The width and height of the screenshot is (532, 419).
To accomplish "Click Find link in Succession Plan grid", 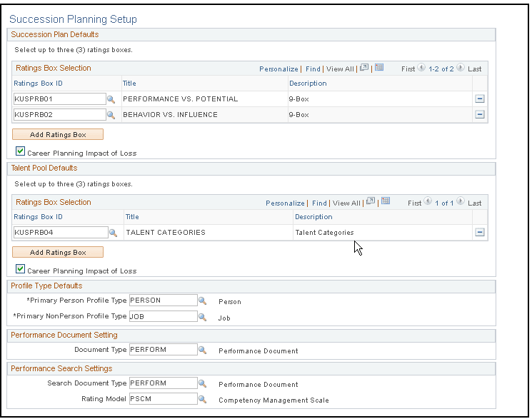I will 313,69.
